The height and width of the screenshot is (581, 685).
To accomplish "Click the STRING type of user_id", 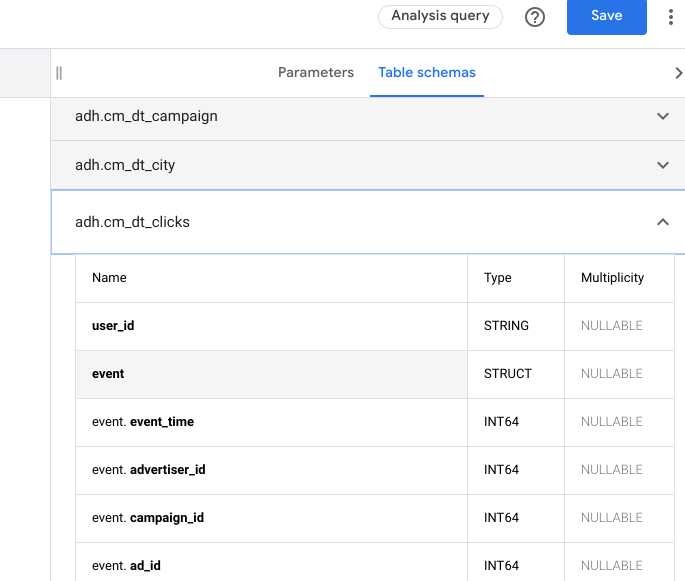I will pos(506,326).
